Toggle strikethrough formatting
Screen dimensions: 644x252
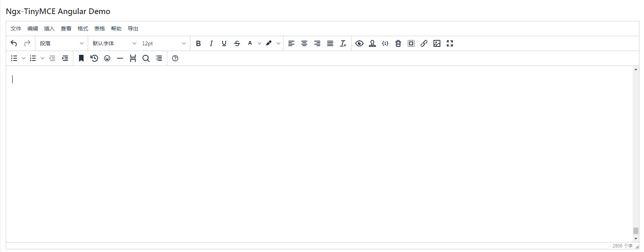[x=237, y=43]
